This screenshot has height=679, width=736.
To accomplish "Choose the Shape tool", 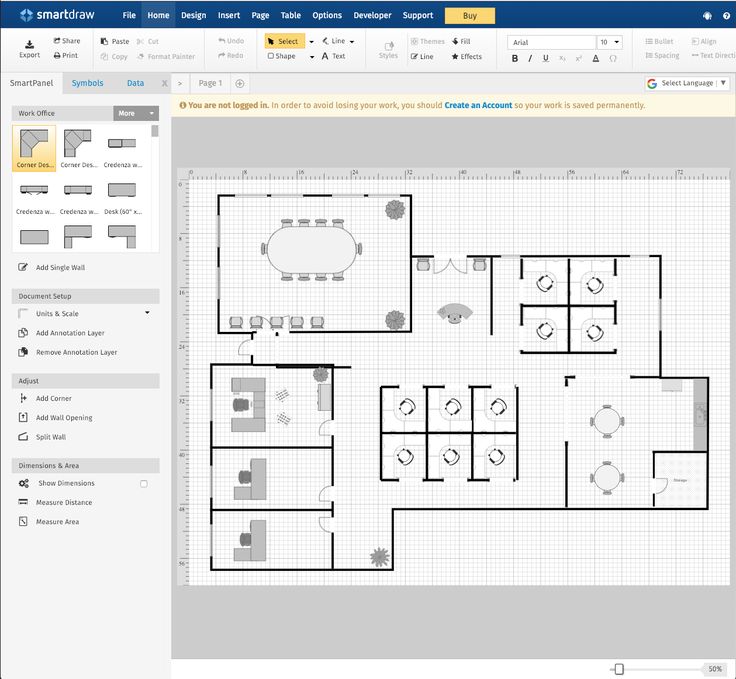I will pyautogui.click(x=282, y=56).
